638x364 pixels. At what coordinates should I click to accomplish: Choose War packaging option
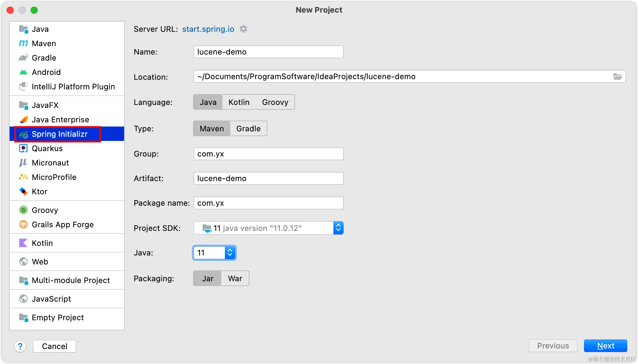click(x=235, y=279)
